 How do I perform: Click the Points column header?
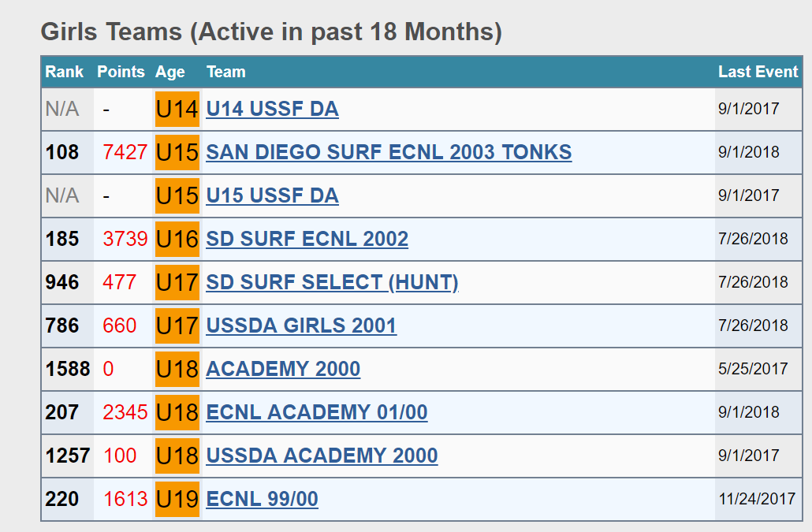(121, 72)
